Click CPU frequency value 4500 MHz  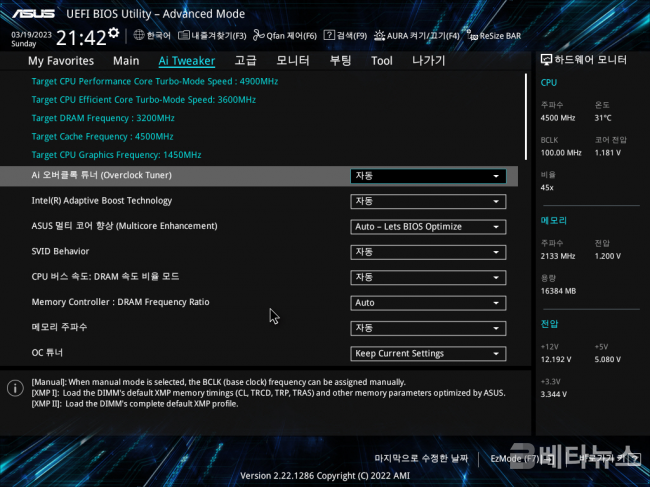click(558, 118)
